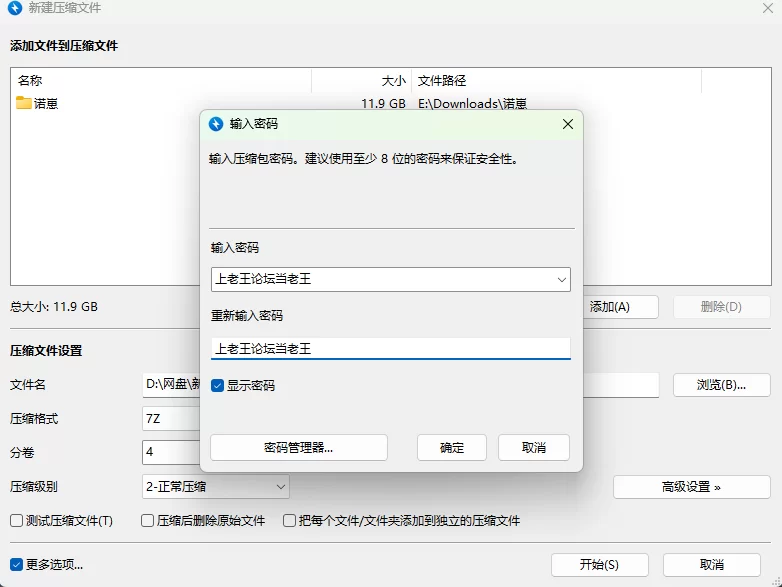Click the 11.9 GB size cell

tap(383, 103)
